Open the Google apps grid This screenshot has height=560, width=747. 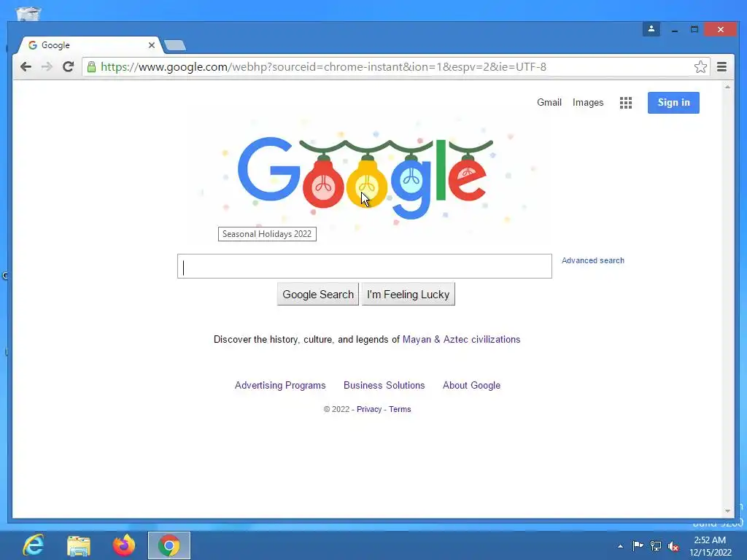pos(625,102)
